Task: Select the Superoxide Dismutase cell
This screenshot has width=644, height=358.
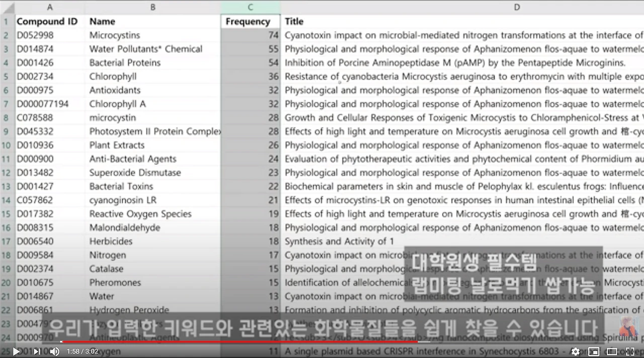Action: point(153,173)
